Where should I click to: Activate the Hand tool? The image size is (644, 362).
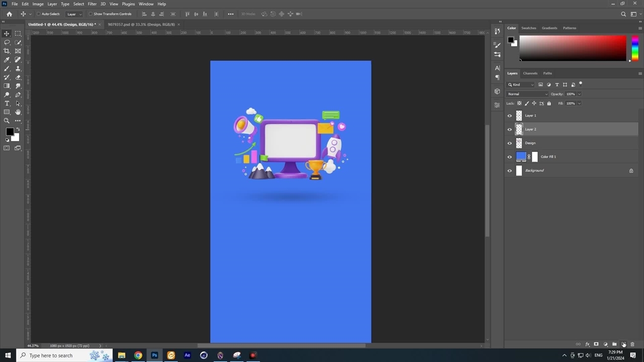coord(18,112)
